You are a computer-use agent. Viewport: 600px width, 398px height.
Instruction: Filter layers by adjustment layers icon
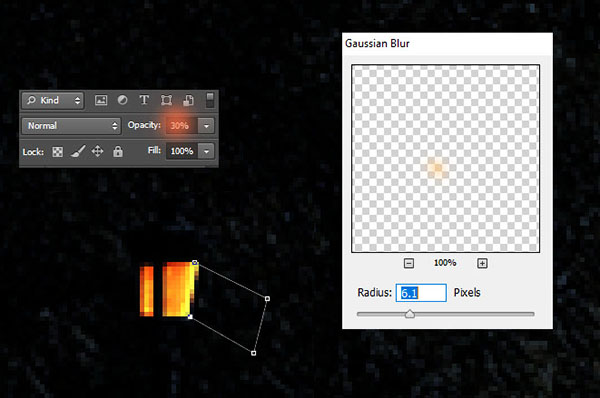tap(122, 100)
